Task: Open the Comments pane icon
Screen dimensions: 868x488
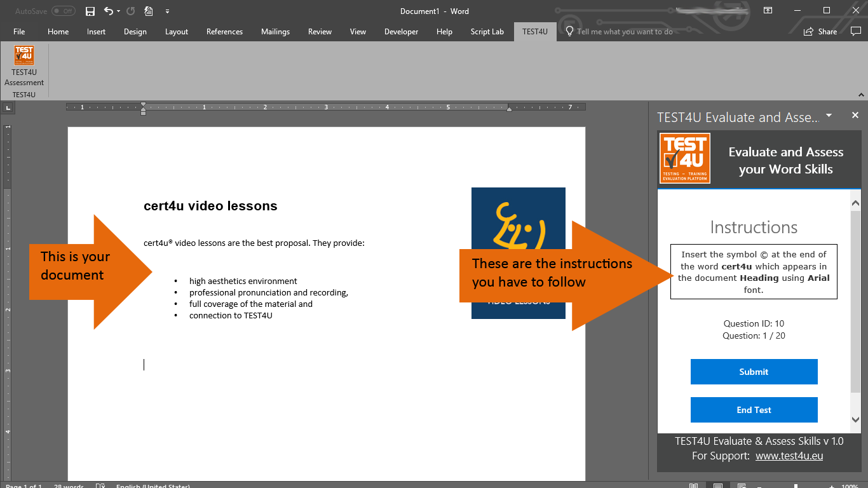Action: (855, 32)
